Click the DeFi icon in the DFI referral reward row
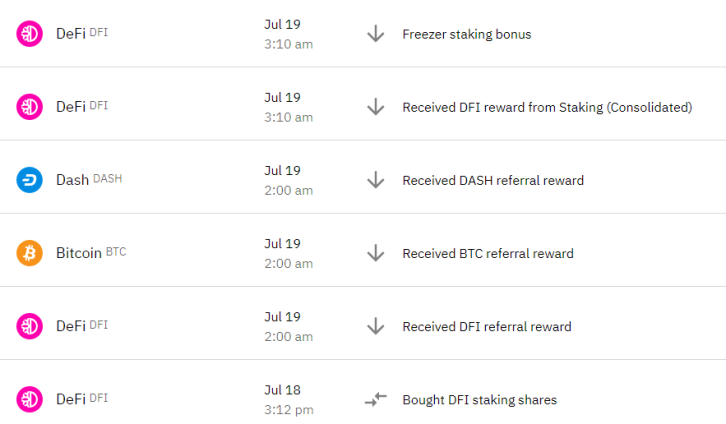This screenshot has width=726, height=424. (x=30, y=326)
